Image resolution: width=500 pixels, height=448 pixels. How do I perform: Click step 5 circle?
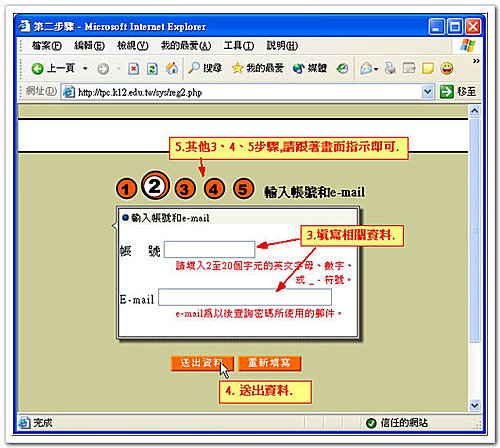[x=243, y=189]
